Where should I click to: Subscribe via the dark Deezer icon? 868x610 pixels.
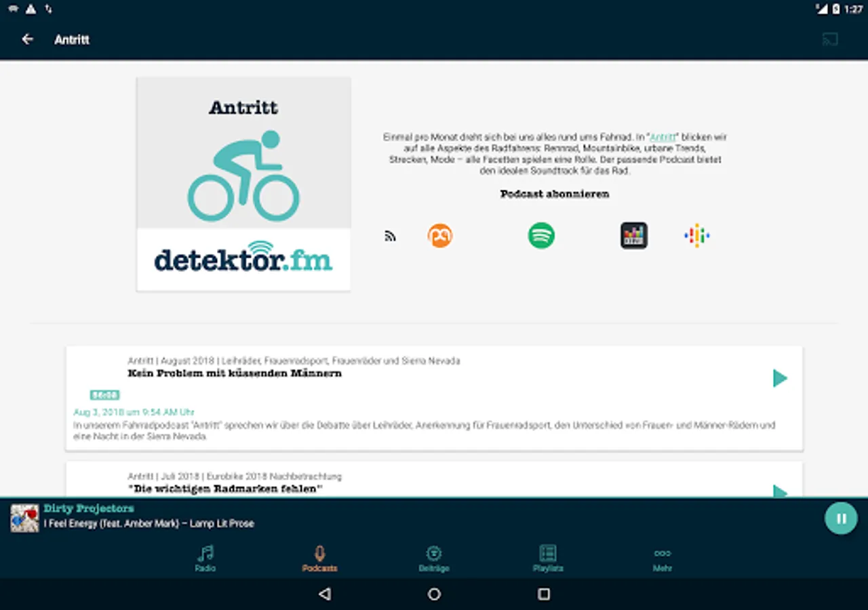pos(634,235)
